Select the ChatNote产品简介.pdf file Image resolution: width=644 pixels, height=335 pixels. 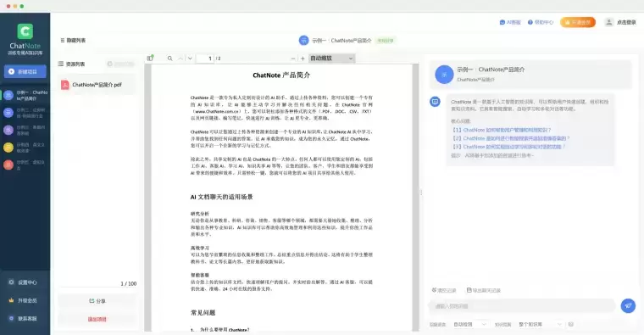click(x=97, y=85)
